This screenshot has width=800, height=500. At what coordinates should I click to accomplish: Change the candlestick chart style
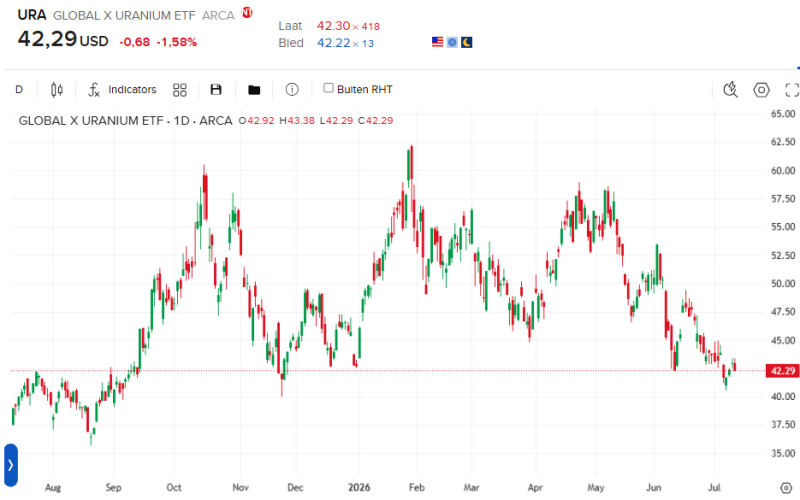57,90
